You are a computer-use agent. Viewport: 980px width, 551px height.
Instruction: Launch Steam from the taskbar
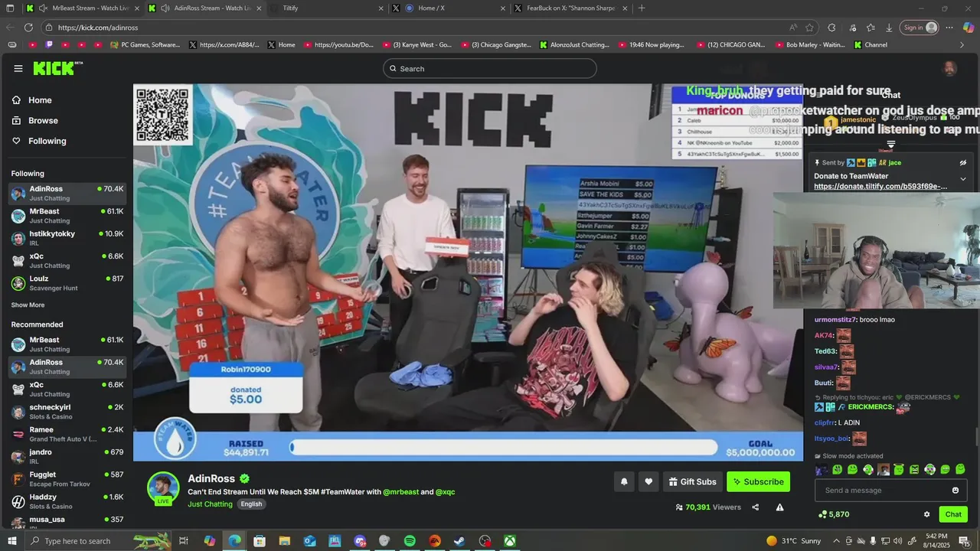459,541
